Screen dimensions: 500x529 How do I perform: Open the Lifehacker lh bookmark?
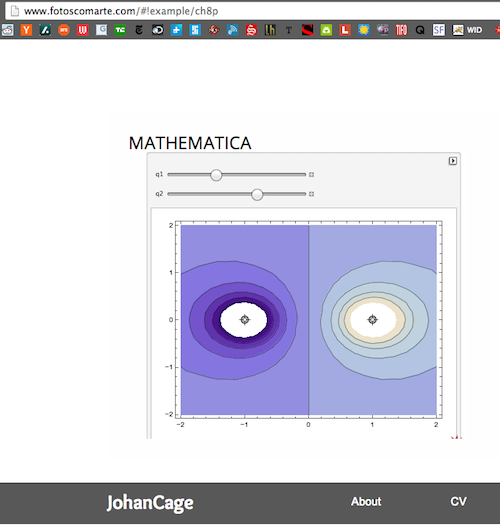pos(270,30)
